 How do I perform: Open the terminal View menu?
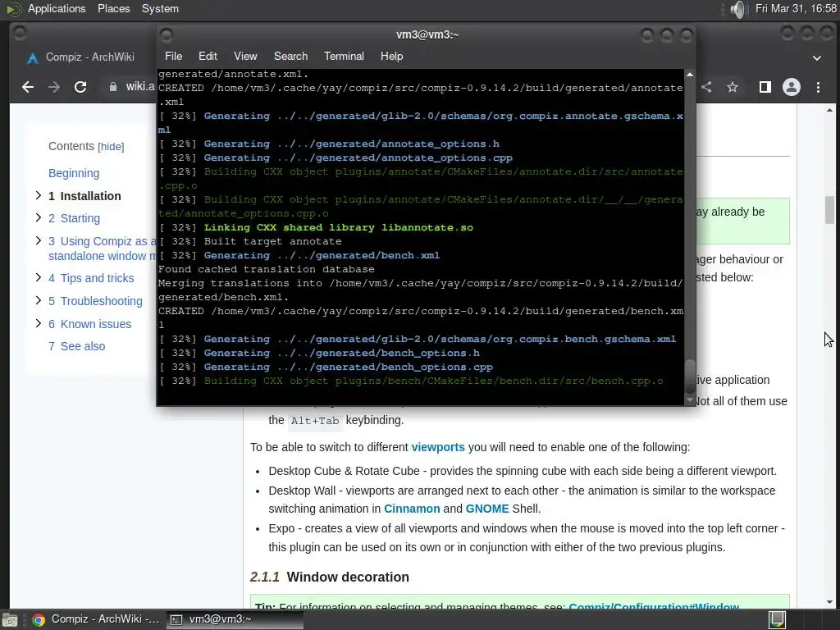tap(245, 57)
